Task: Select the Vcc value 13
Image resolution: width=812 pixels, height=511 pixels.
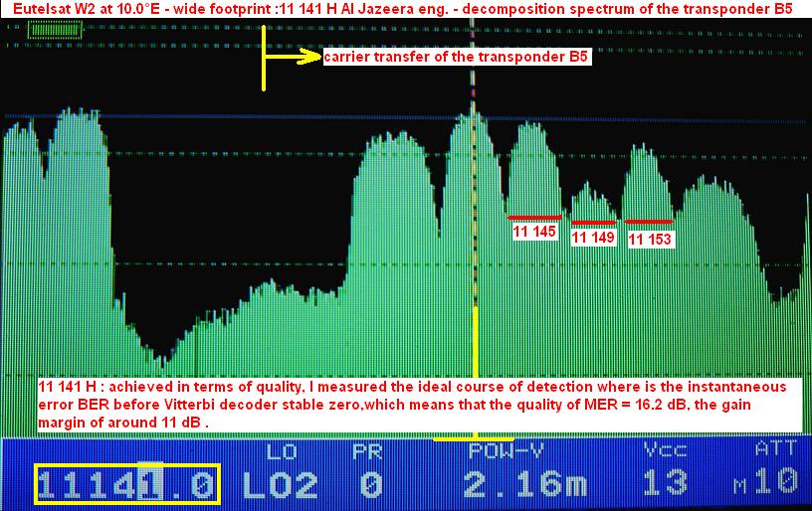Action: [x=664, y=483]
